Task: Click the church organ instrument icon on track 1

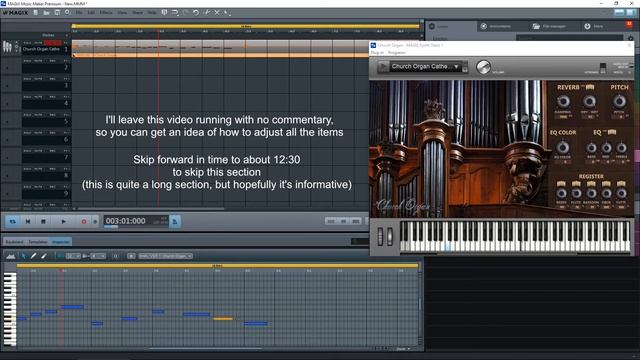Action: [x=7, y=47]
